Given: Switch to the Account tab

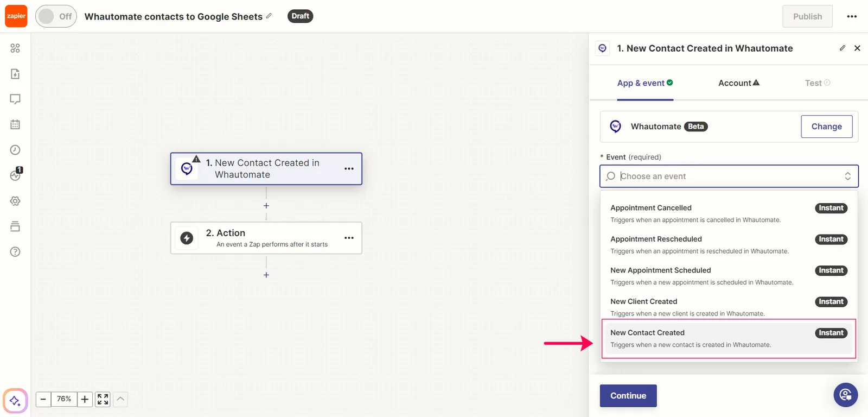Looking at the screenshot, I should [x=739, y=83].
